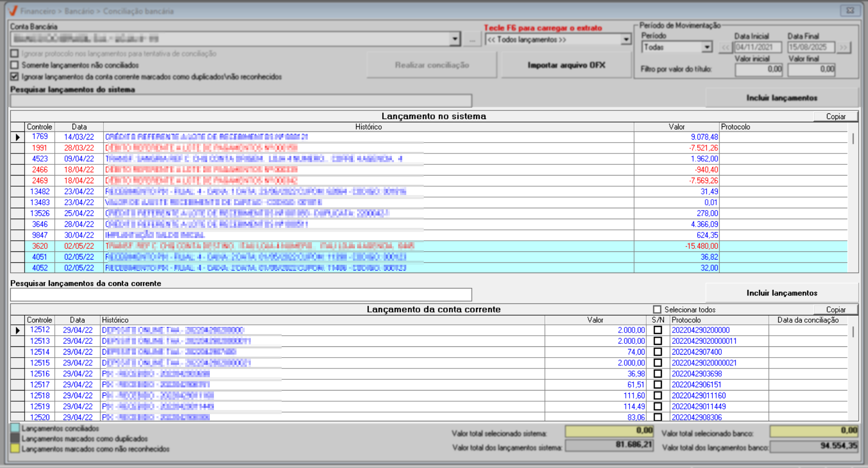Expand the Todos lançamentos filter dropdown
Screen dimensions: 868x468
tap(625, 40)
